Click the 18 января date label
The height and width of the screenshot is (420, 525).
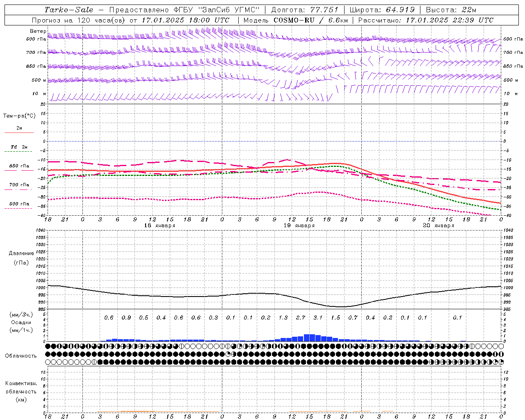(x=160, y=226)
